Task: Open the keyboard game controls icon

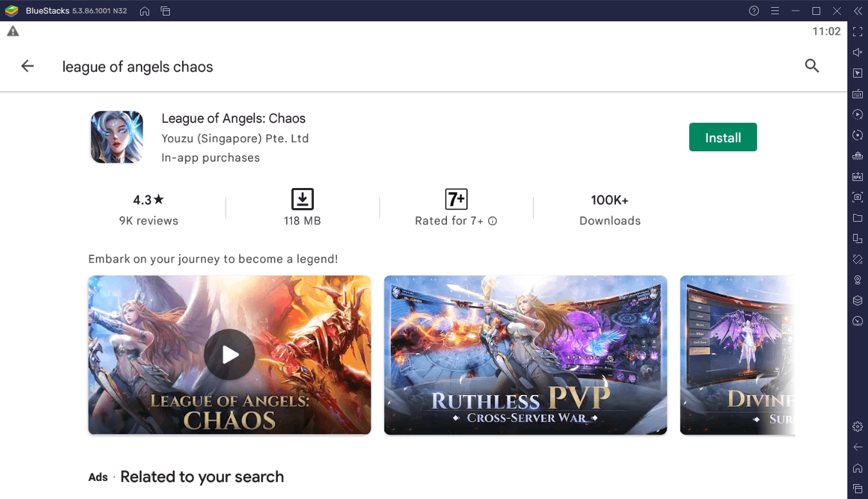Action: click(858, 94)
